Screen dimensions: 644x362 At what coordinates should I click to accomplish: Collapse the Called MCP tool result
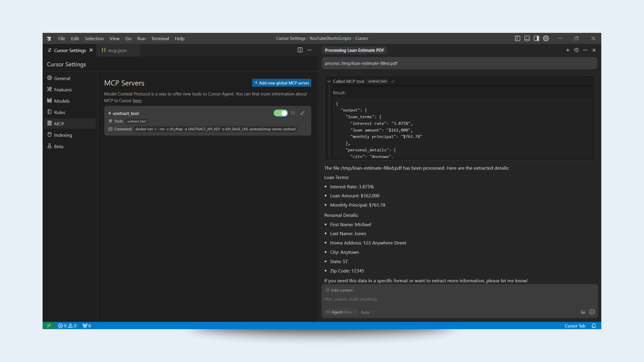pos(328,81)
